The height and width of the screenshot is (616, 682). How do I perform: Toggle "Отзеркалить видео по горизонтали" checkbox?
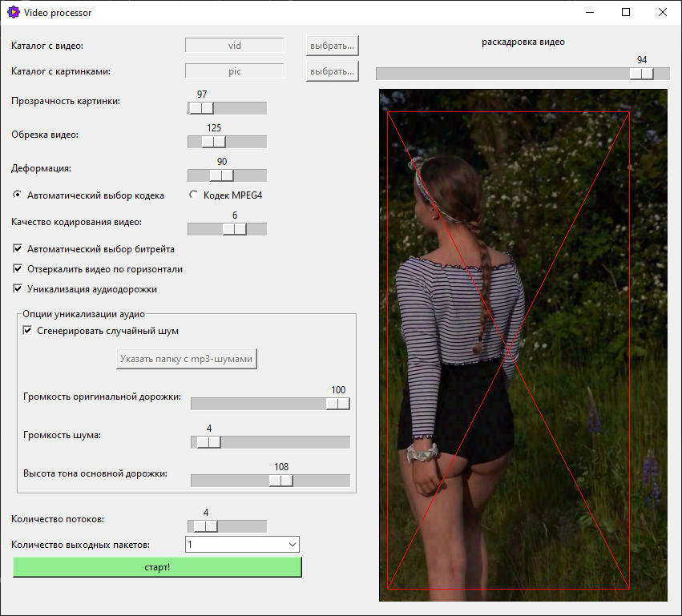click(18, 269)
